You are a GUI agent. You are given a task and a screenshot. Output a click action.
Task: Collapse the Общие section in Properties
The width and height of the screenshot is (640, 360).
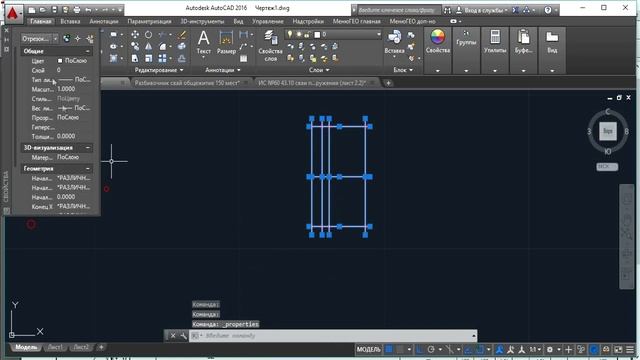click(88, 51)
